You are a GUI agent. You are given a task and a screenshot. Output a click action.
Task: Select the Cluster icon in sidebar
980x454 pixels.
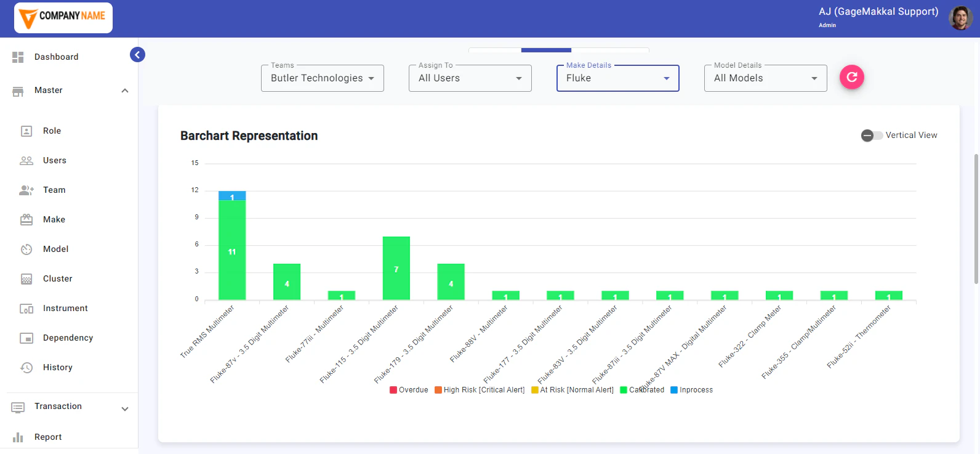click(26, 279)
